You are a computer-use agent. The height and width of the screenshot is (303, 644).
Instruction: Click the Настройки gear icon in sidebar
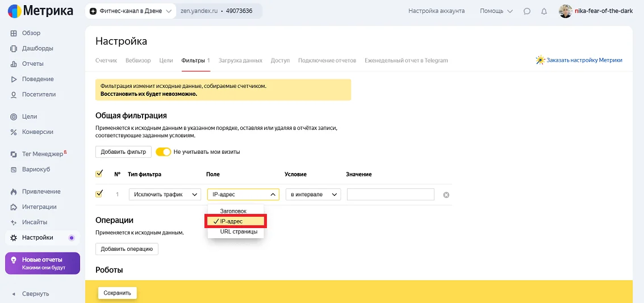[14, 238]
